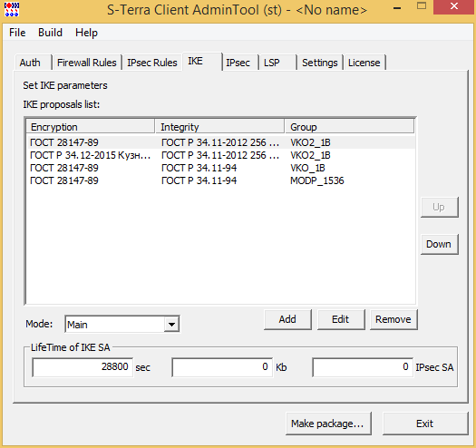The width and height of the screenshot is (476, 448).
Task: Sort by Group column header
Action: coord(349,127)
